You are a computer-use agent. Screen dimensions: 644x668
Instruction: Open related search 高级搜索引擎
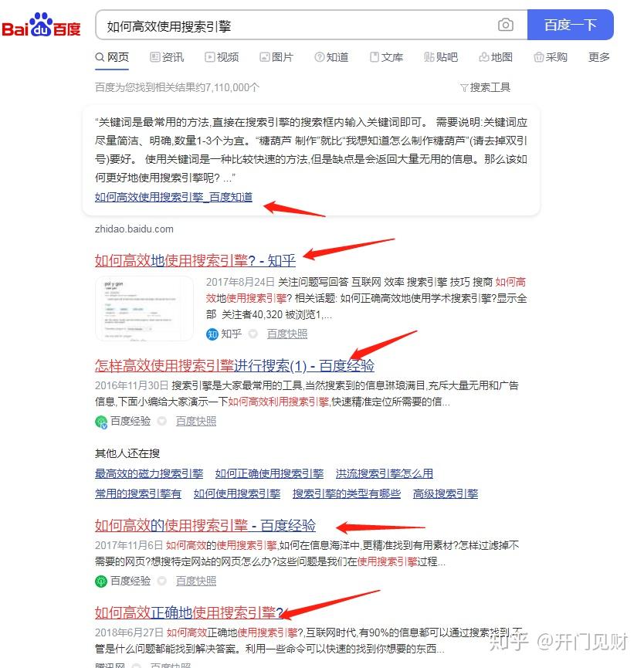pos(445,493)
